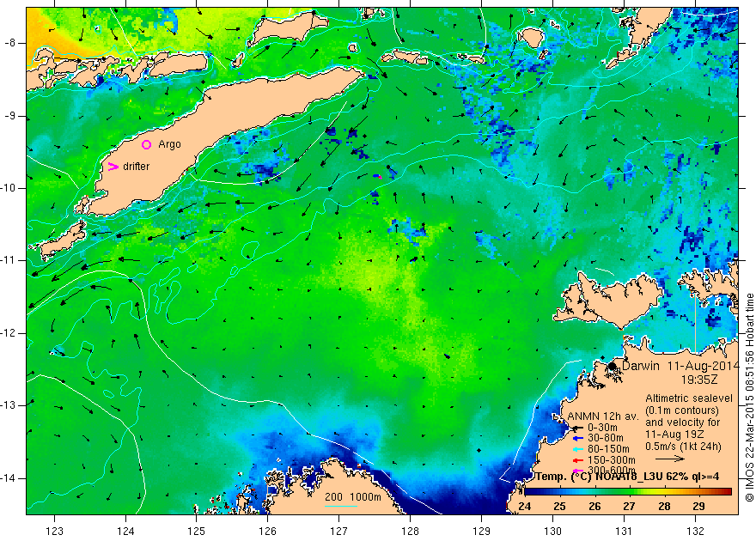The image size is (756, 541).
Task: Click longitude axis label '126'
Action: (x=267, y=531)
